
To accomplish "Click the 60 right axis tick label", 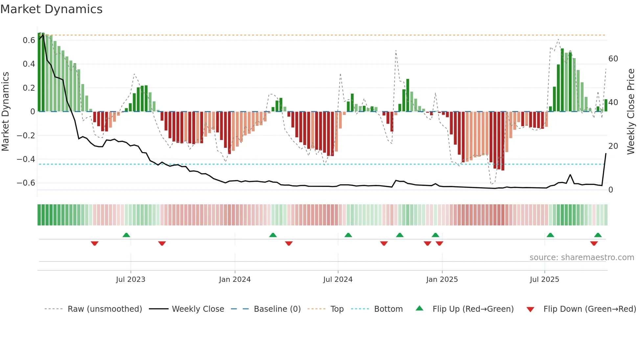I will (x=613, y=59).
